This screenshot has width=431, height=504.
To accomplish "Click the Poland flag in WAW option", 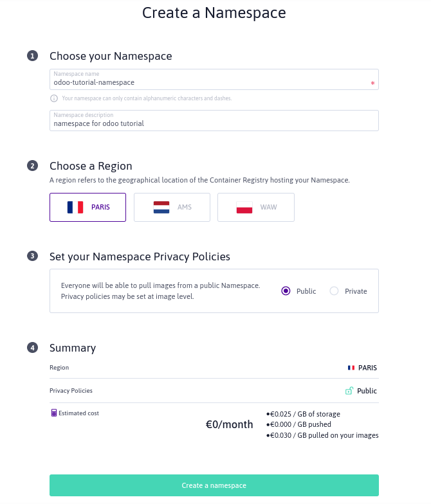I will tap(244, 207).
